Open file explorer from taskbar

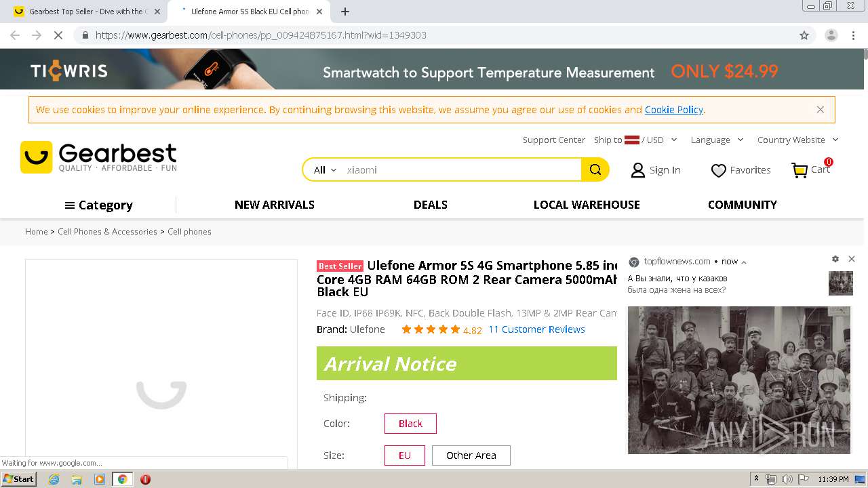coord(77,479)
